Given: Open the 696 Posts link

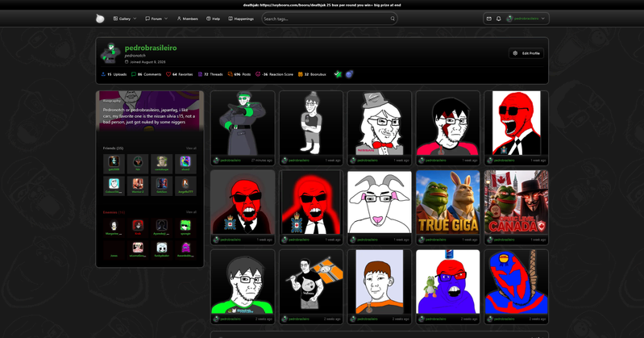Looking at the screenshot, I should click(x=239, y=74).
